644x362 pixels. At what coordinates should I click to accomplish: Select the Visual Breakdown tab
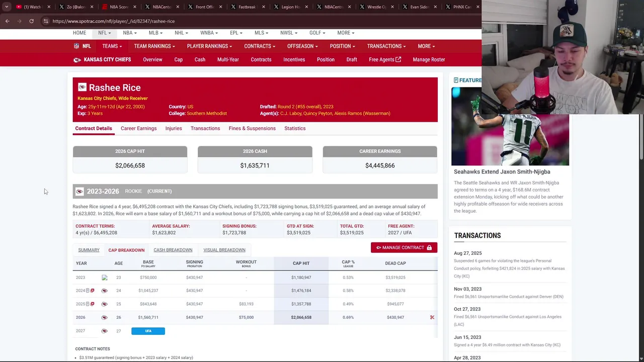point(224,250)
